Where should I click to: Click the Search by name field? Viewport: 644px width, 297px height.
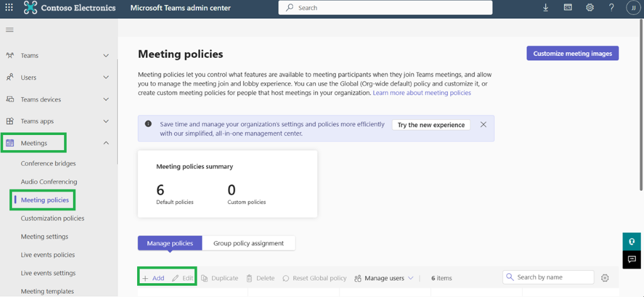[548, 278]
